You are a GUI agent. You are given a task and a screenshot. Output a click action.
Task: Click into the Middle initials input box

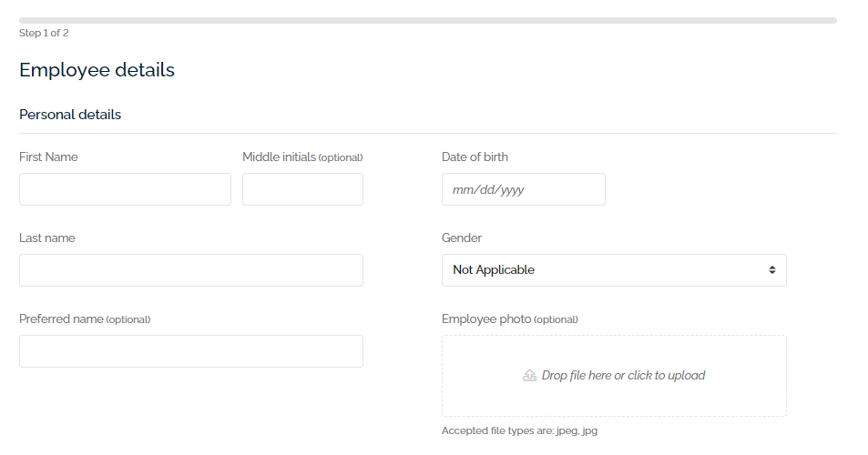302,189
